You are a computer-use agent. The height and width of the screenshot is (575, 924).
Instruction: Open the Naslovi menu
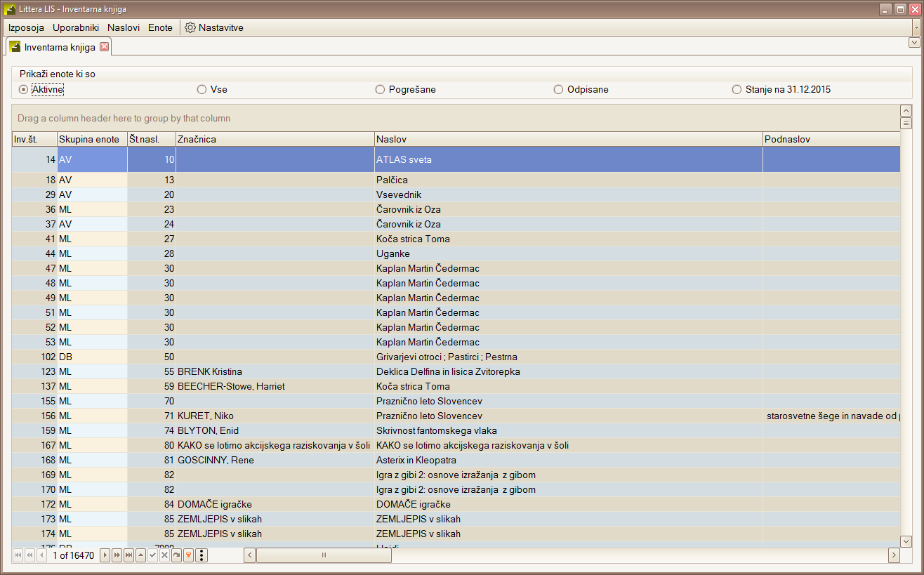click(123, 27)
